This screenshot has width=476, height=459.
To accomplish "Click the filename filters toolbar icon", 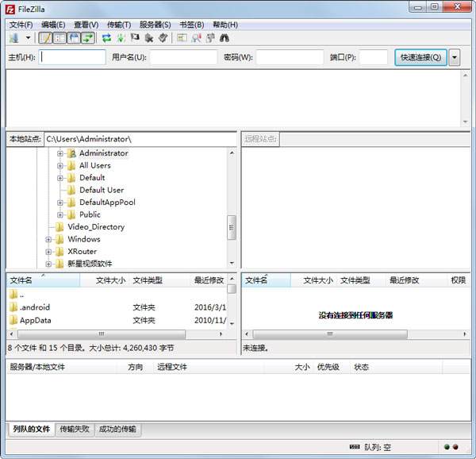I will coord(182,37).
